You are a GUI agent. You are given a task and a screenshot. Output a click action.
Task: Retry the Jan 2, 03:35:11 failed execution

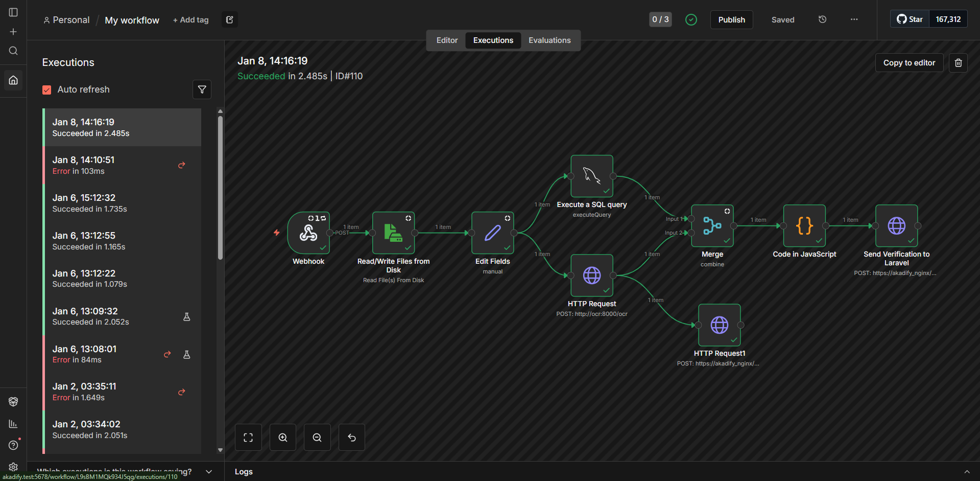[182, 392]
